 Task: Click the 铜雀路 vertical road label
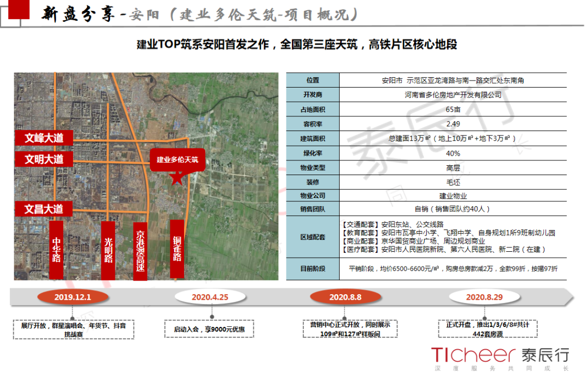coord(177,249)
